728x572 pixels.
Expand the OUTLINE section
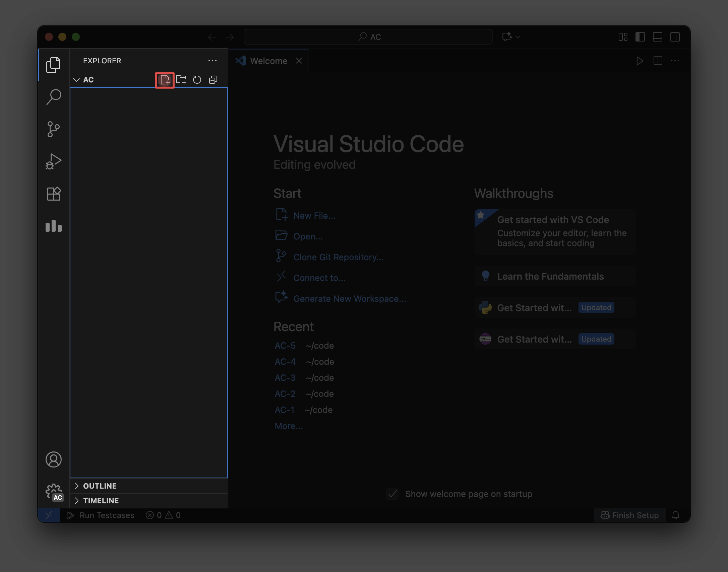pyautogui.click(x=100, y=486)
